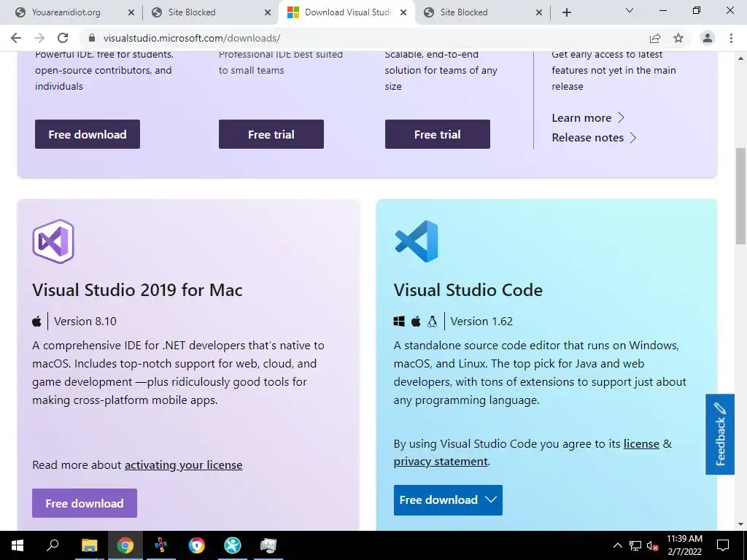This screenshot has width=747, height=560.
Task: Close the last Site Blocked tab
Action: [x=539, y=12]
